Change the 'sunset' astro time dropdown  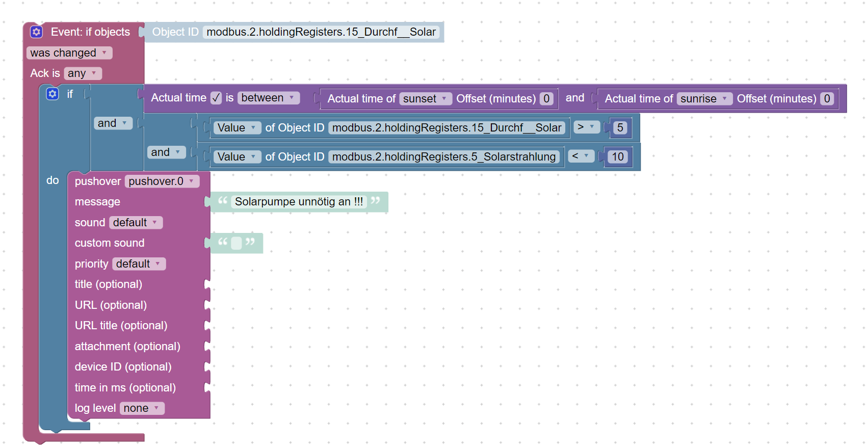426,99
